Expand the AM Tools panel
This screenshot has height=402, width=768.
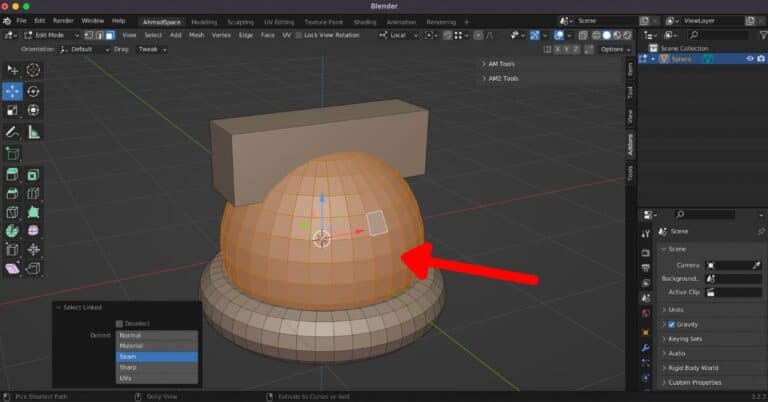click(x=502, y=63)
